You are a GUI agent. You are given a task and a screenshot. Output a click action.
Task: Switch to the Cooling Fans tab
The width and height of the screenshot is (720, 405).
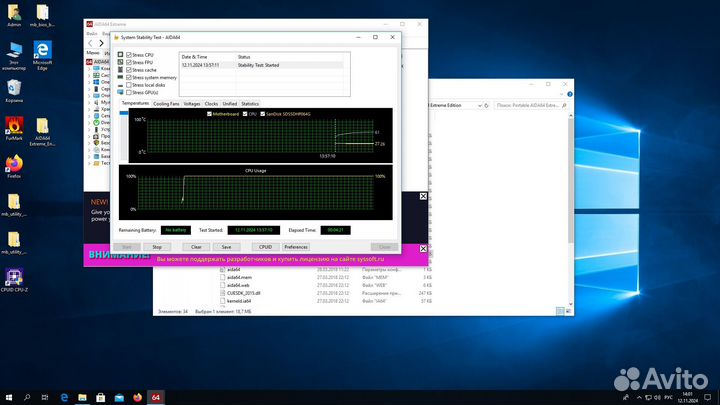[166, 104]
